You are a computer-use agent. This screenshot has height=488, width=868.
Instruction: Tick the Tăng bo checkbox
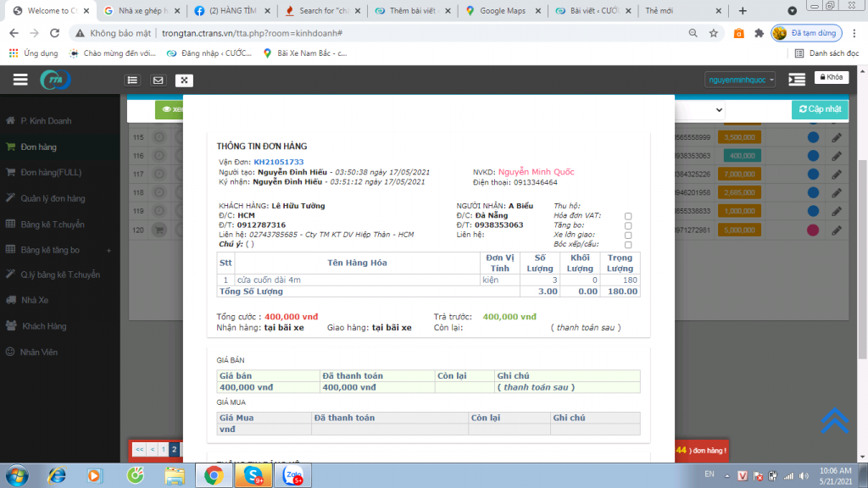[628, 225]
